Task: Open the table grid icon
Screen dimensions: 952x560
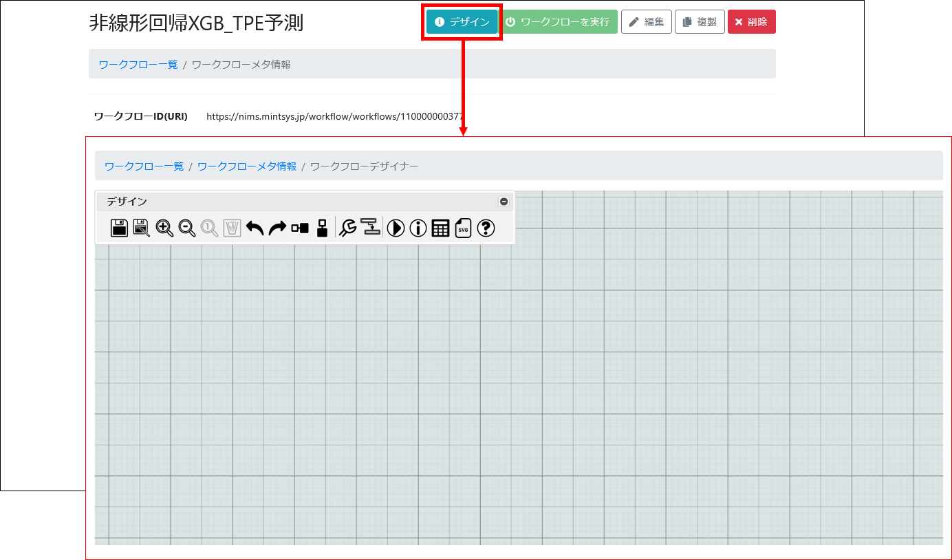Action: 440,228
